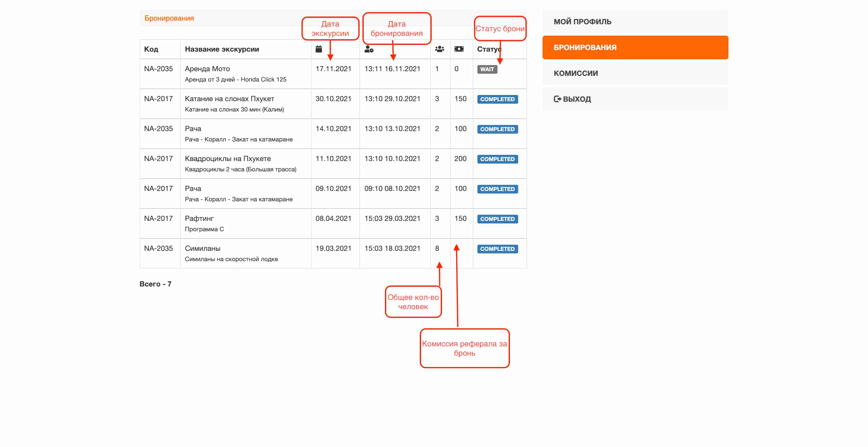Click the Квадроциклы на Пхукете row title
The height and width of the screenshot is (447, 868).
coord(227,158)
